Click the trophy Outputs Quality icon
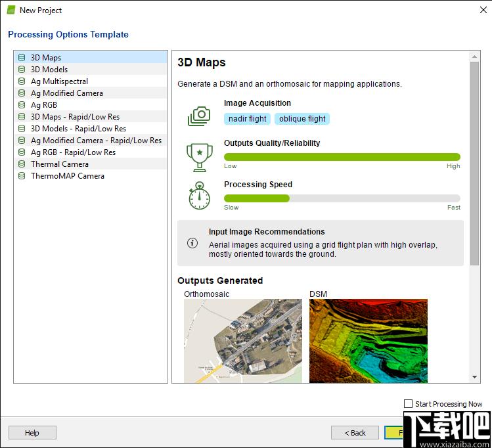Image resolution: width=492 pixels, height=448 pixels. tap(200, 158)
